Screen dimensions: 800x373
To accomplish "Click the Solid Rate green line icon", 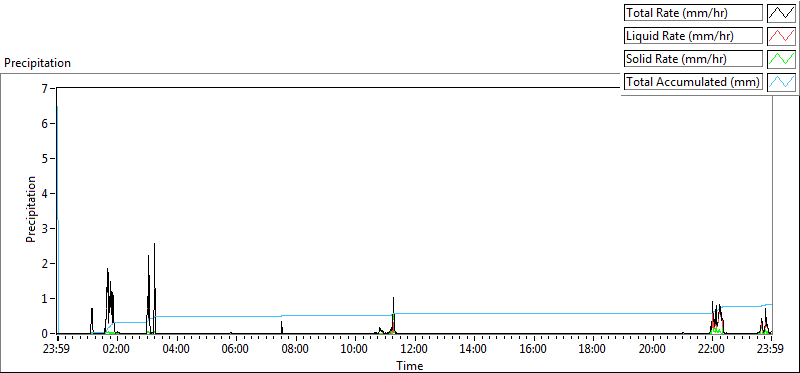I will 782,58.
